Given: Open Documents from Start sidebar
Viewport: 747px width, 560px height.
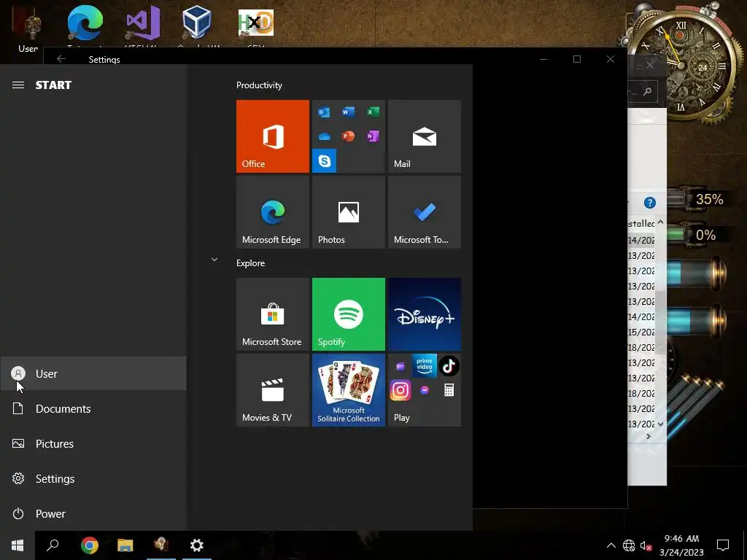Looking at the screenshot, I should [93, 408].
